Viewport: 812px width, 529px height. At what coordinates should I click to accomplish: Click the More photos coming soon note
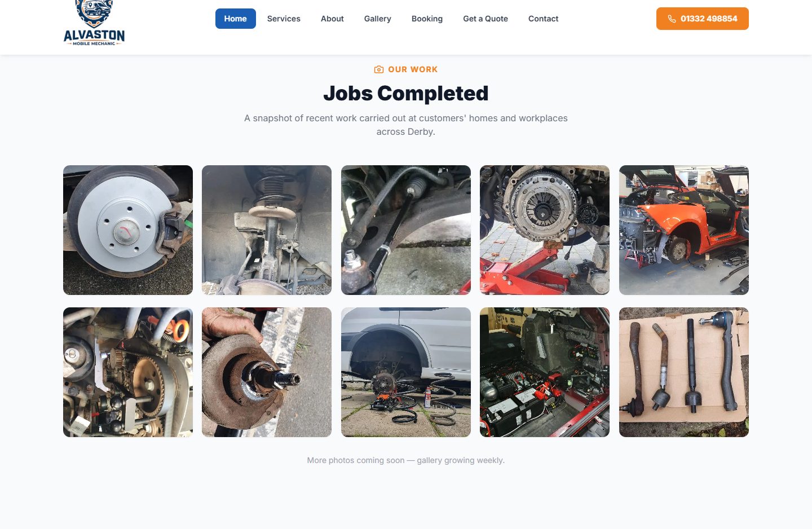coord(406,460)
